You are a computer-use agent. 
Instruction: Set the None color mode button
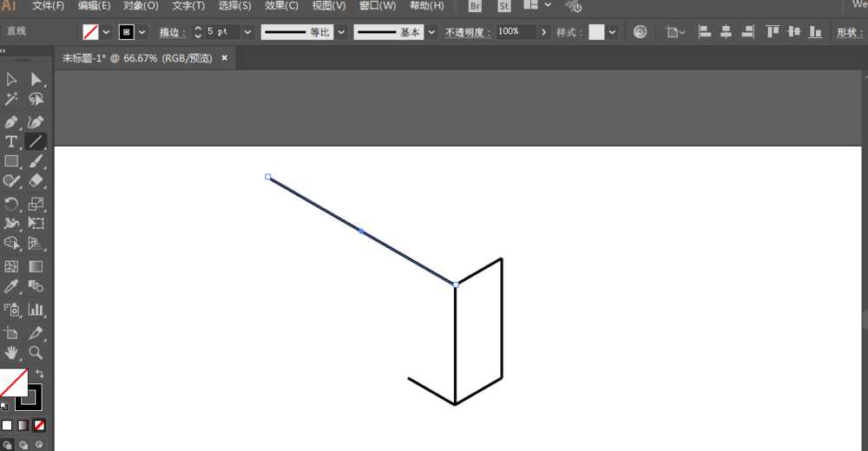pyautogui.click(x=39, y=425)
